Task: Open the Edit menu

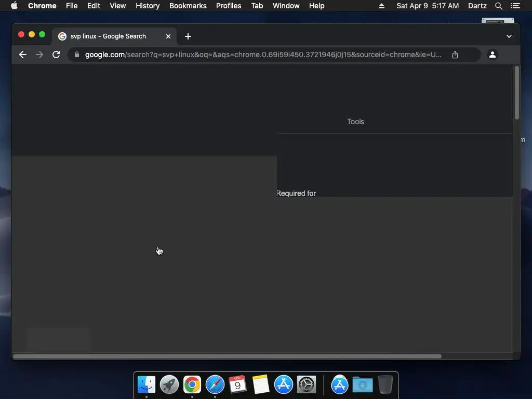Action: click(x=94, y=6)
